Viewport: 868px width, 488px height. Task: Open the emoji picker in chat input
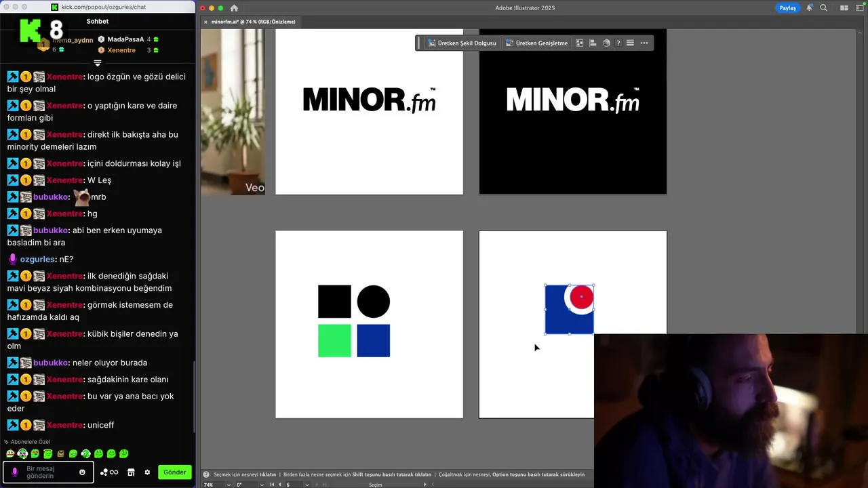83,472
